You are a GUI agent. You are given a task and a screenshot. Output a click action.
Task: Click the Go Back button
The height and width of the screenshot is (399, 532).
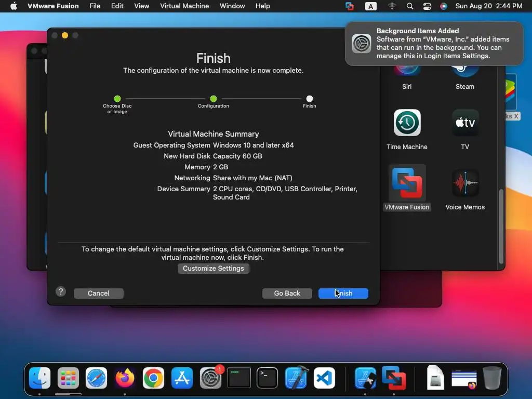[287, 293]
